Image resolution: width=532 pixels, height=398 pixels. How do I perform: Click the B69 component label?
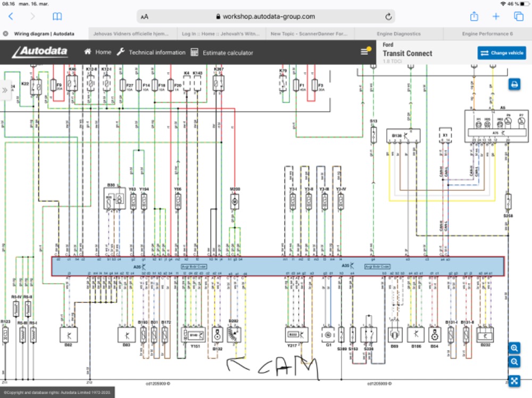pos(394,346)
